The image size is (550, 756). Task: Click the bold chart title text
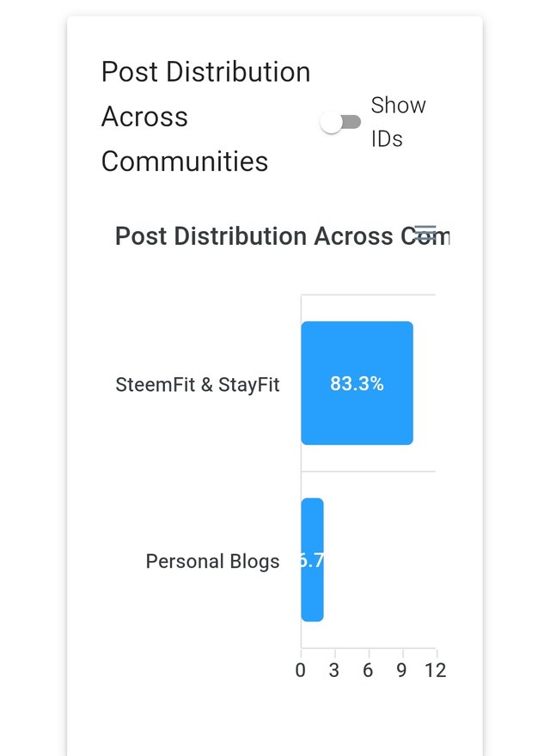point(282,236)
